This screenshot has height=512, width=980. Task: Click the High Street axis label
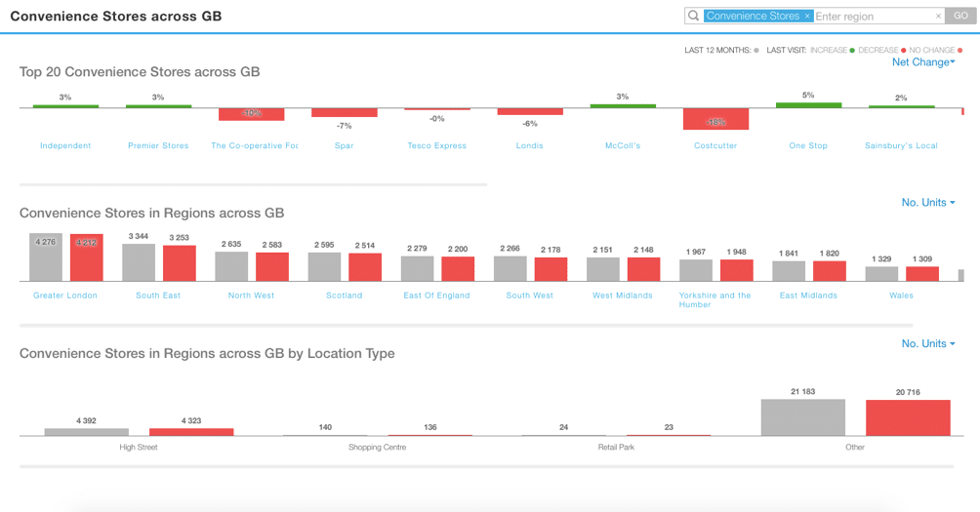pyautogui.click(x=139, y=447)
